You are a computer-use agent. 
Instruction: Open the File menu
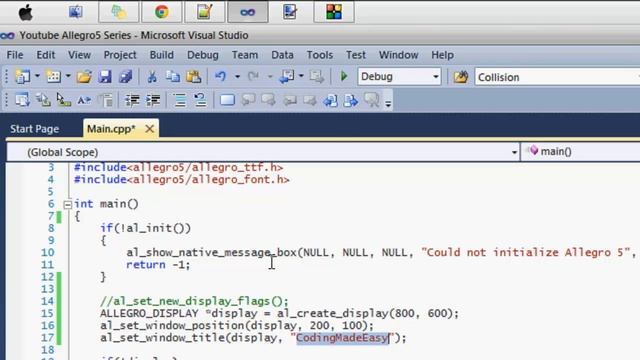pyautogui.click(x=15, y=55)
